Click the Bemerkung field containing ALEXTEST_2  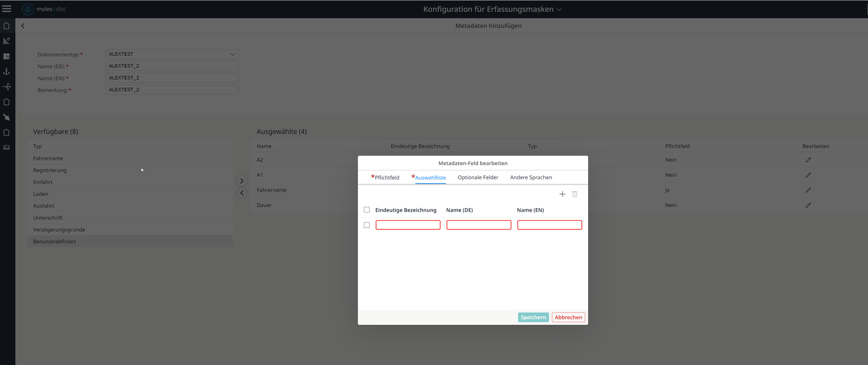[x=172, y=89]
